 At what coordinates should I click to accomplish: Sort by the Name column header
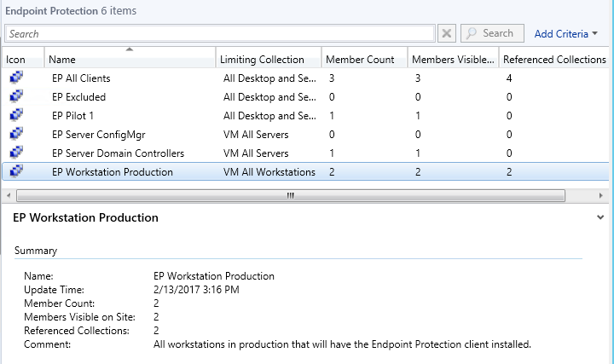point(128,60)
